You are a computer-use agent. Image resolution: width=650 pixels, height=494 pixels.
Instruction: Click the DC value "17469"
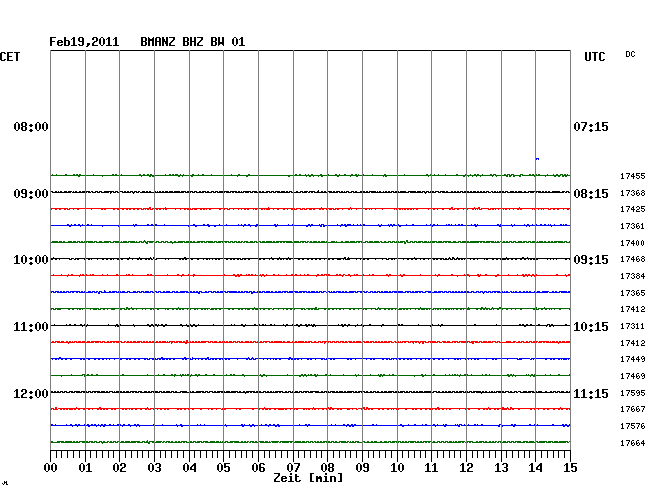633,376
